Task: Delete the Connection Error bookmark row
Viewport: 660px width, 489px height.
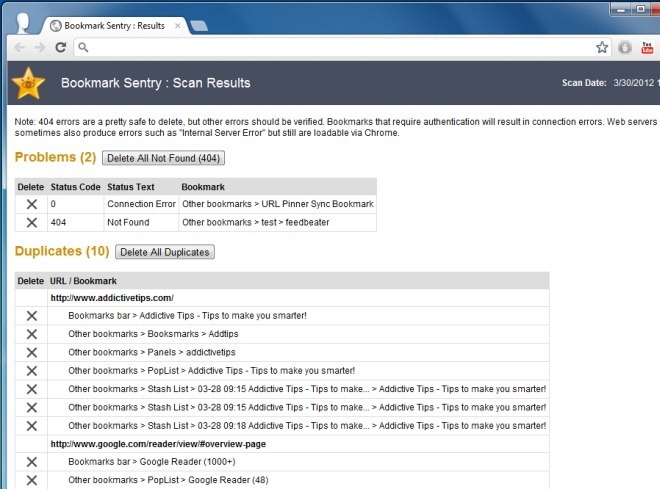Action: [x=32, y=204]
